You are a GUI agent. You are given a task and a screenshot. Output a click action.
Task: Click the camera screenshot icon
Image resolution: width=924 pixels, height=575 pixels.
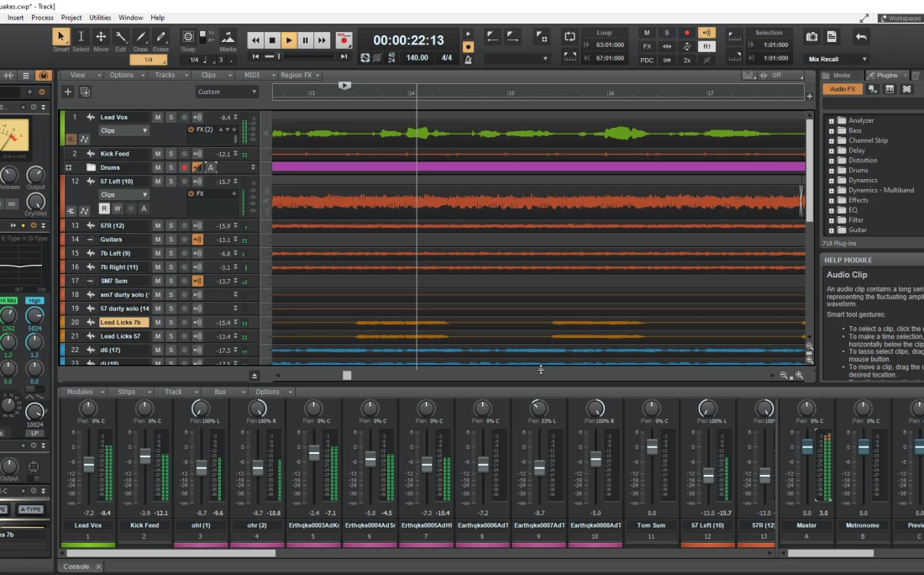pyautogui.click(x=811, y=36)
